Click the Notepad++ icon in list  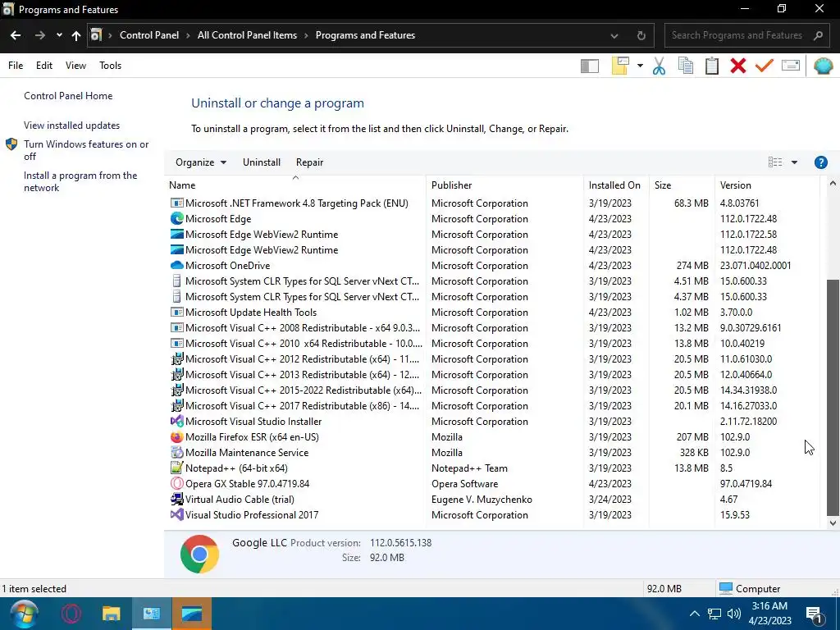click(x=177, y=468)
